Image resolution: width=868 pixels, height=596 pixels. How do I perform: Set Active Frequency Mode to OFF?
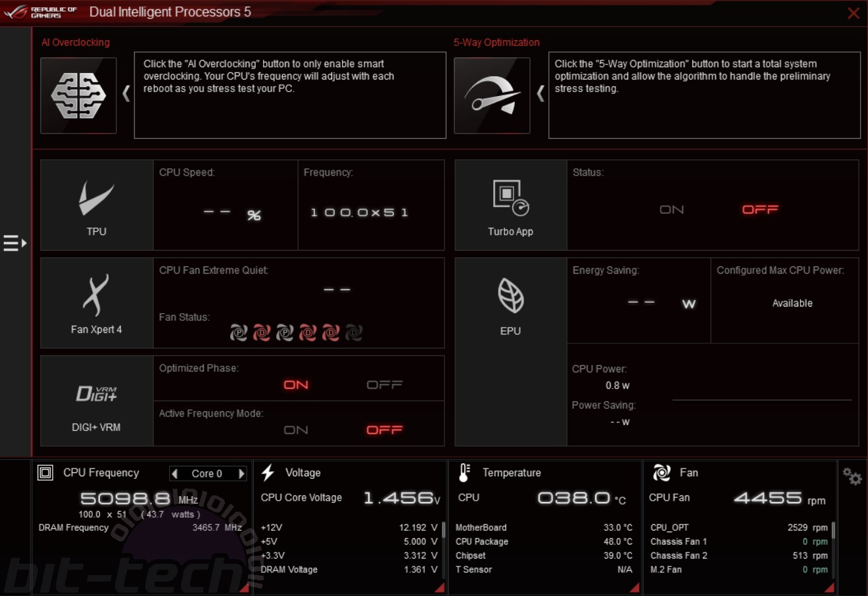pos(385,430)
